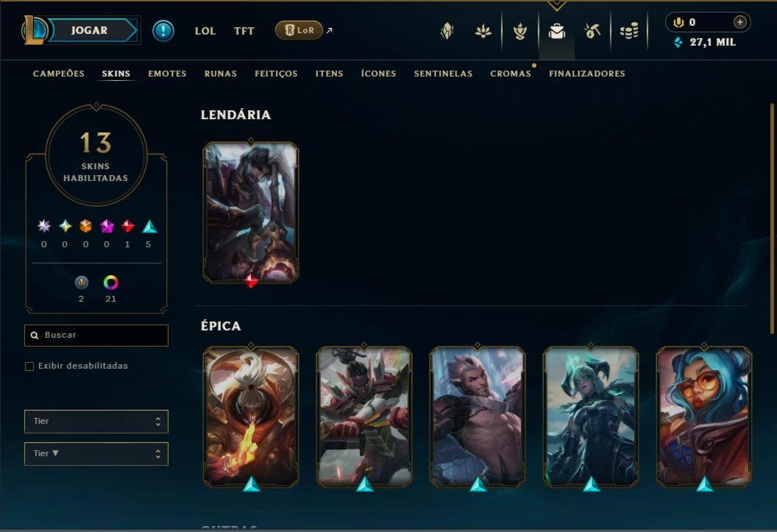Open the Collection briefcase icon
The height and width of the screenshot is (532, 777).
coord(557,31)
